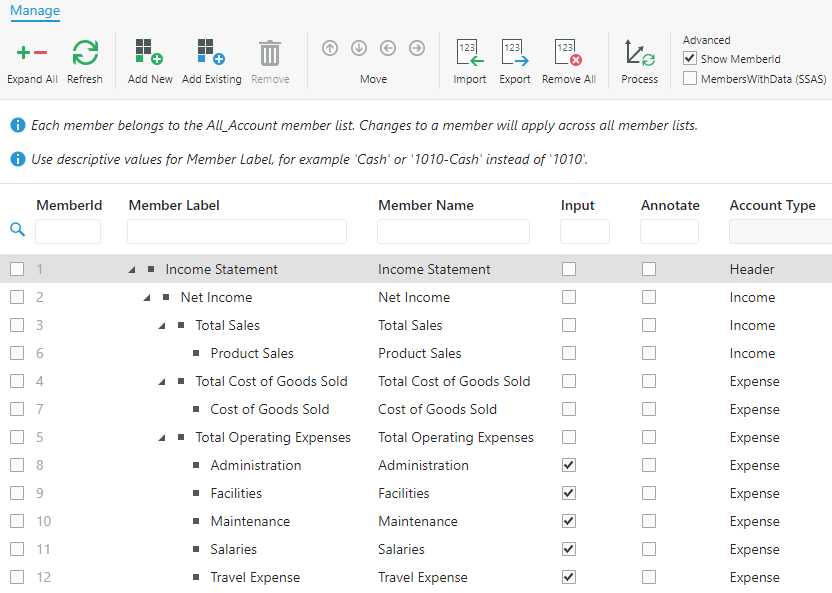Viewport: 832px width, 593px height.
Task: Uncheck the Input checkbox for Salaries
Action: (568, 549)
